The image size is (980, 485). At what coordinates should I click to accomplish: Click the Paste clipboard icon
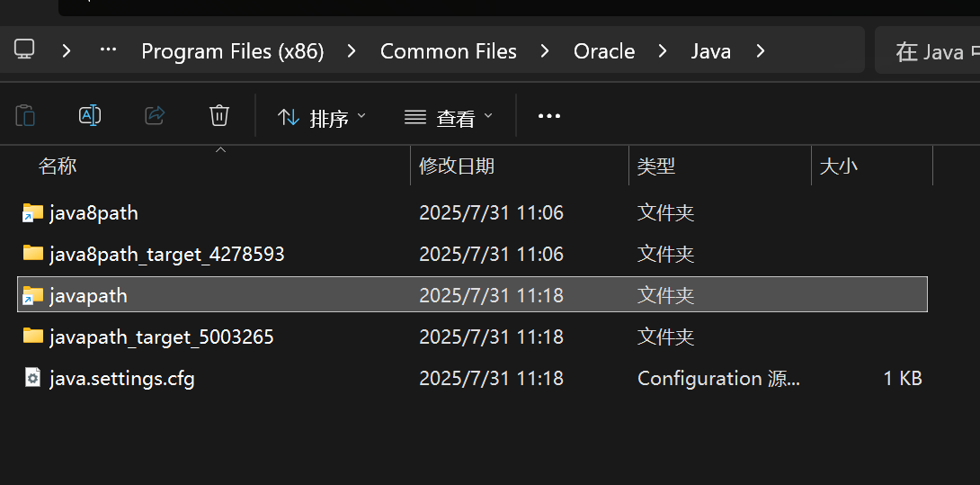25,115
